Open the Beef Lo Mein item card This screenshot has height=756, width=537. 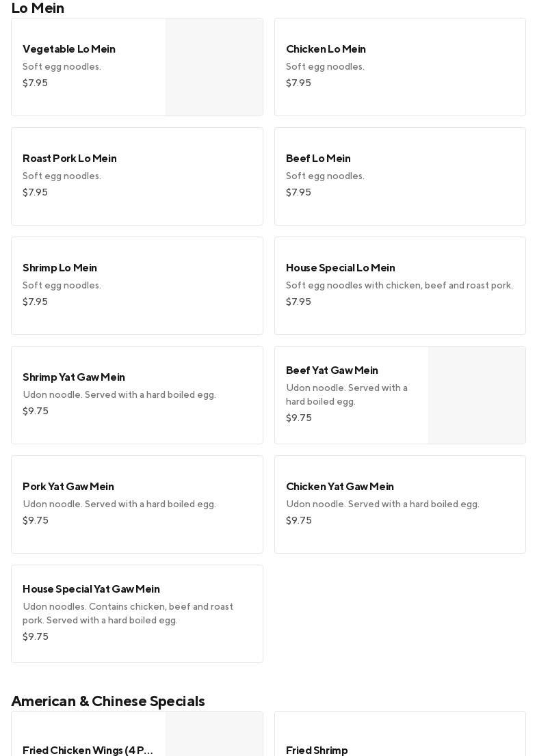click(318, 159)
